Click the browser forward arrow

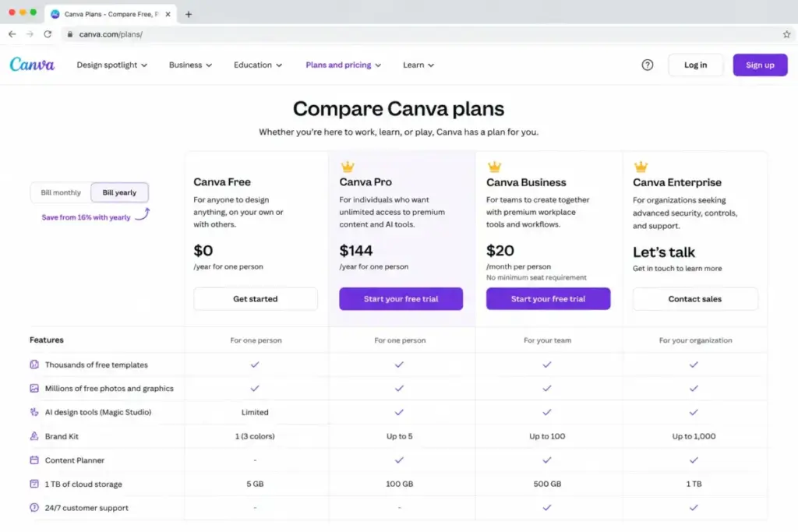pos(30,34)
